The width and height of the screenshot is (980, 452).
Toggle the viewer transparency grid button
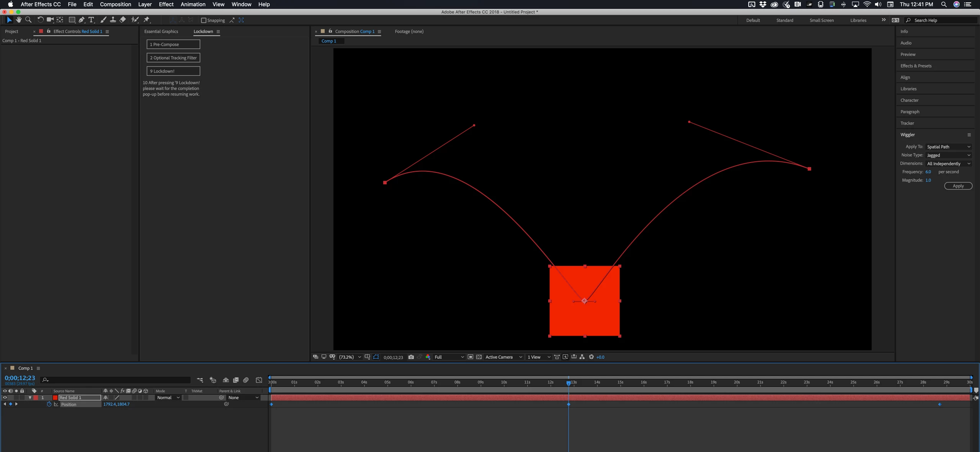(479, 357)
